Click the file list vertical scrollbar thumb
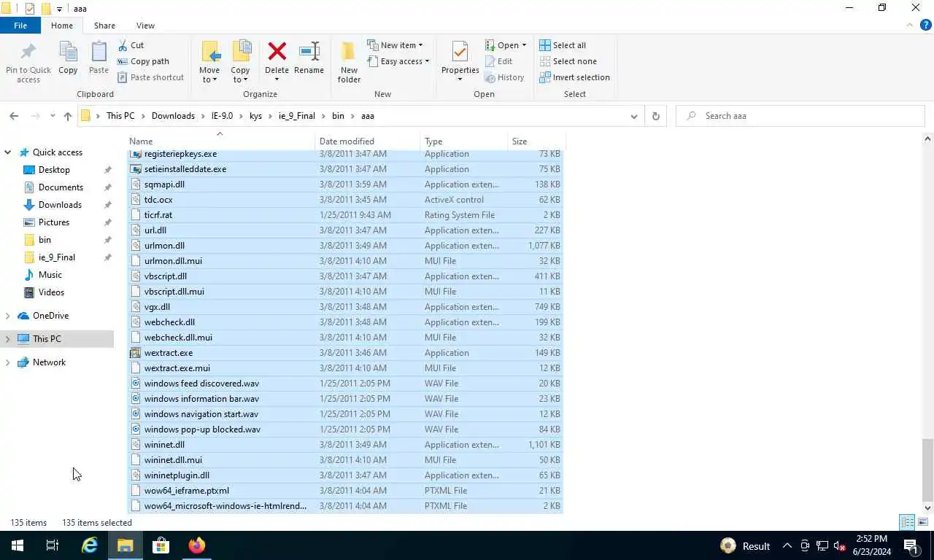 [927, 469]
